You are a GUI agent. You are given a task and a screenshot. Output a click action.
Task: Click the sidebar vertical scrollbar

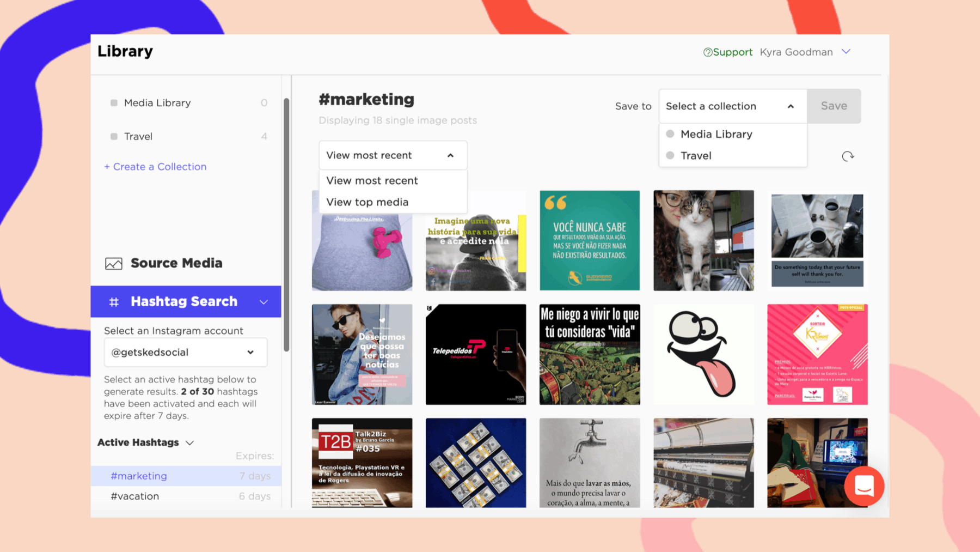(286, 225)
